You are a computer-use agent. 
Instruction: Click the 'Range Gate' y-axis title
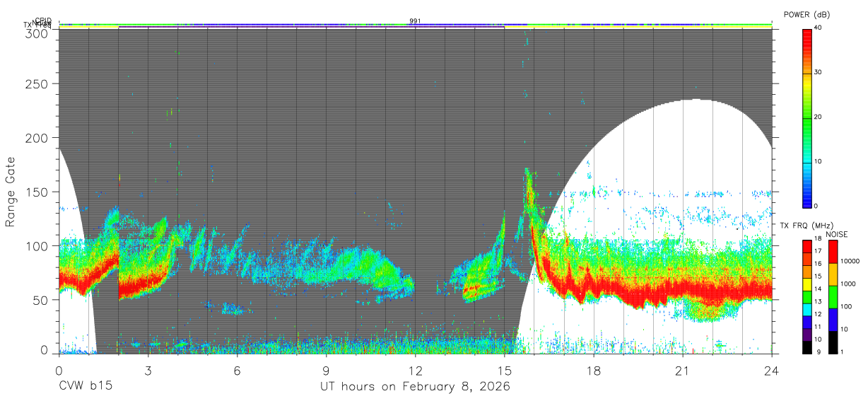(x=11, y=192)
